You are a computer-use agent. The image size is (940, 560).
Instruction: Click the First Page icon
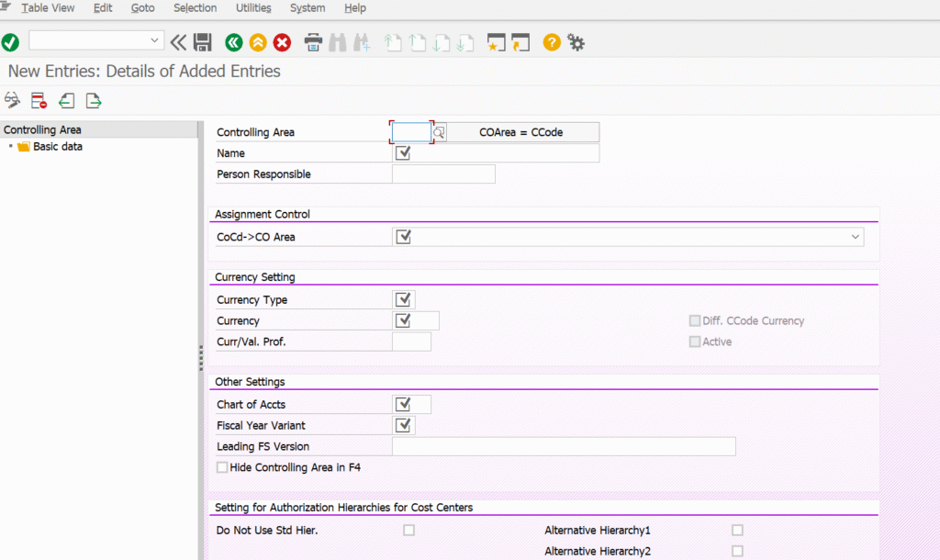click(x=393, y=42)
